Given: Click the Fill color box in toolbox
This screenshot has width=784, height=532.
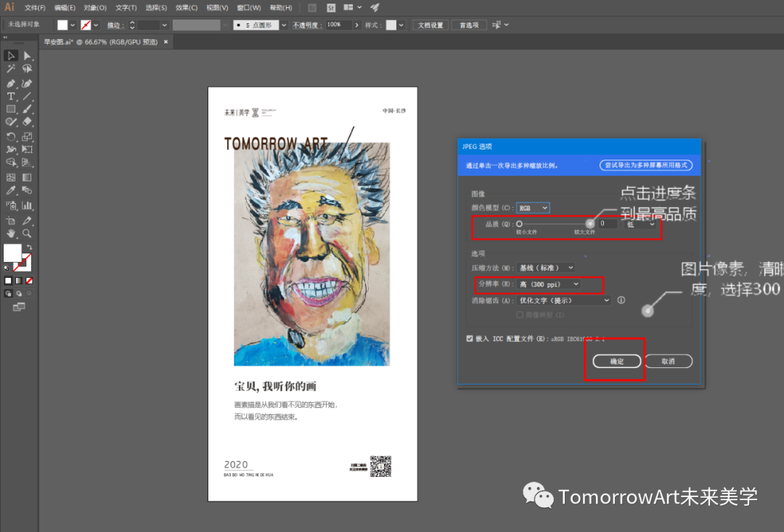Looking at the screenshot, I should 12,253.
